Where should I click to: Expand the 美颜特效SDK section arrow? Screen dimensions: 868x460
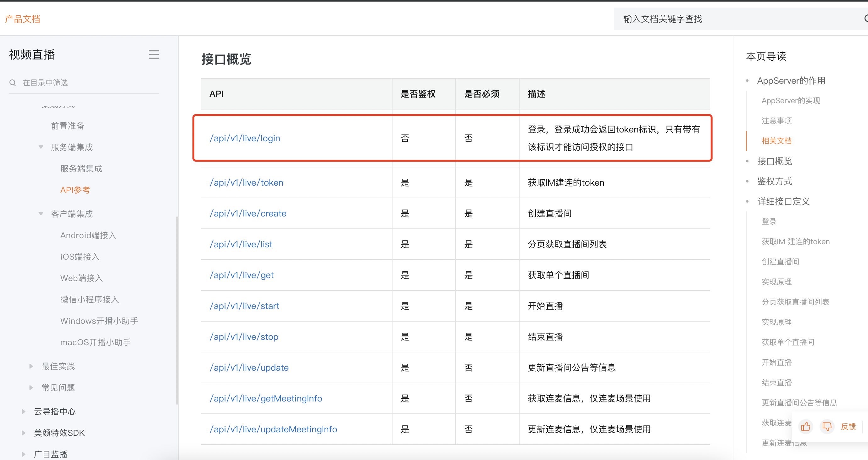pos(23,433)
